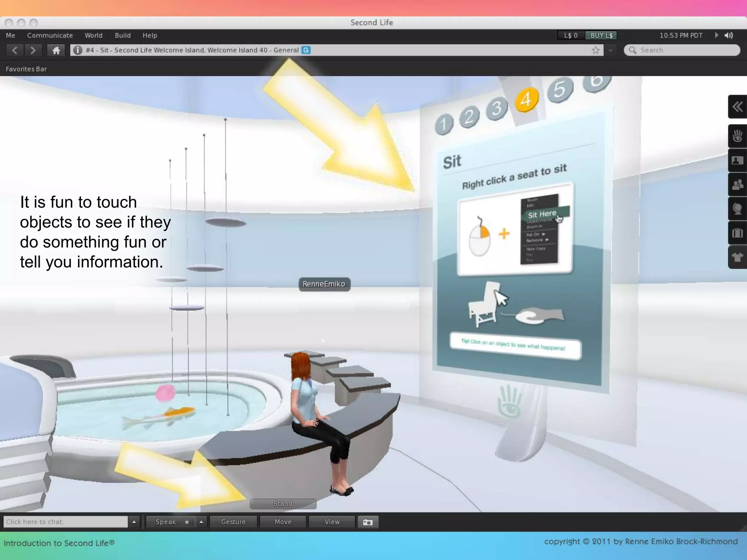This screenshot has height=560, width=747.
Task: Click the BUY L$ button
Action: (x=601, y=35)
